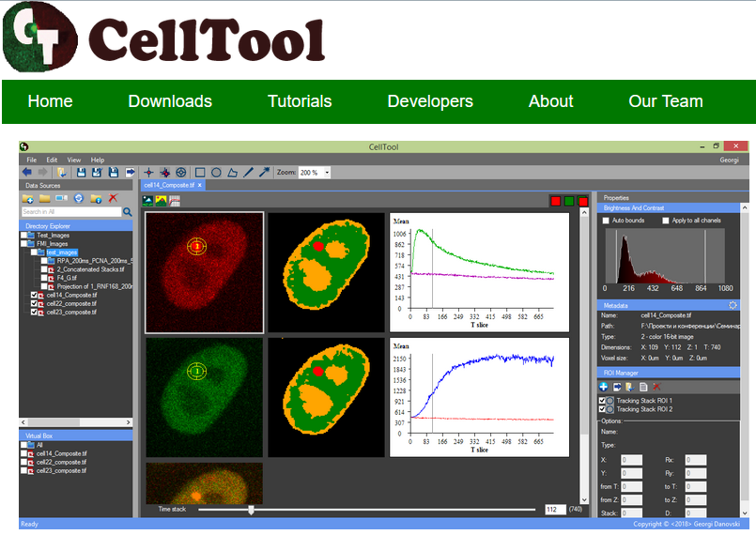Click the yellow segmented image view icon
The width and height of the screenshot is (756, 535).
pyautogui.click(x=161, y=201)
